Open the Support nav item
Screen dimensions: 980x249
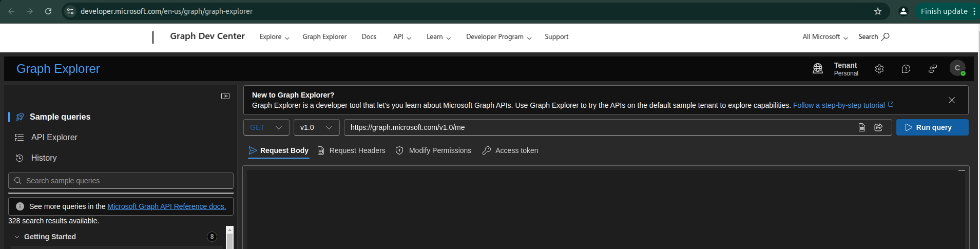[x=556, y=37]
